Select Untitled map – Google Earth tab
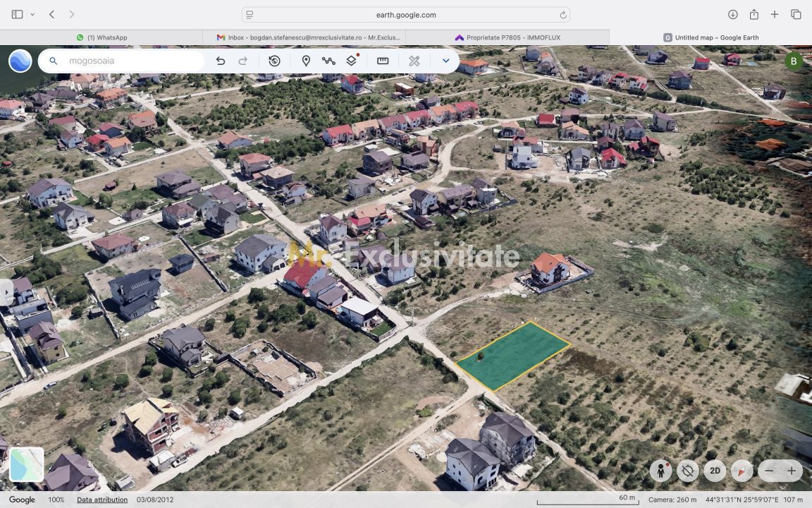The width and height of the screenshot is (812, 508). [x=710, y=37]
